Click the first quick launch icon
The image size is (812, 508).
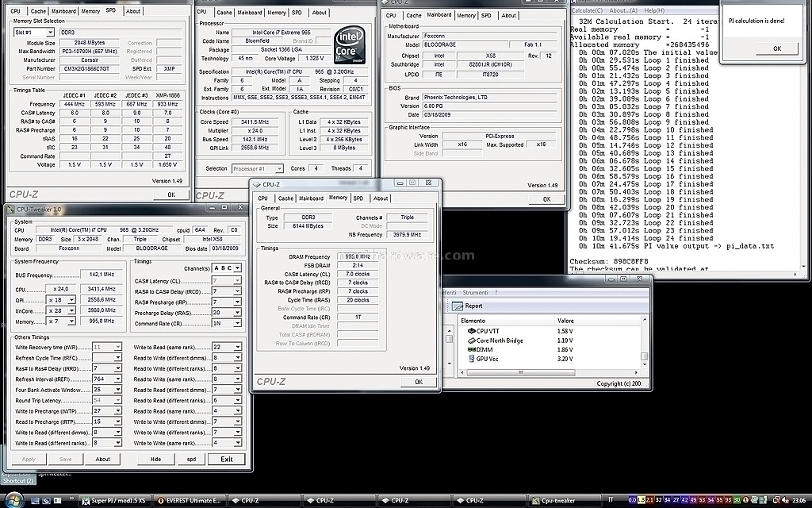(x=34, y=501)
